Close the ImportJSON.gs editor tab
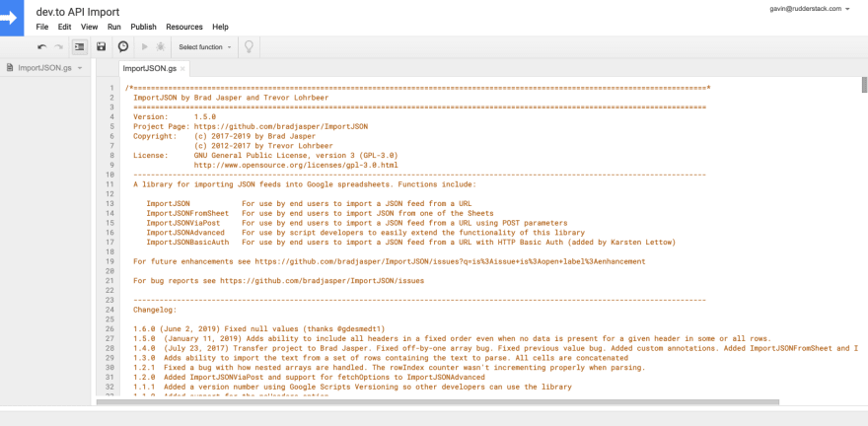 click(x=182, y=69)
